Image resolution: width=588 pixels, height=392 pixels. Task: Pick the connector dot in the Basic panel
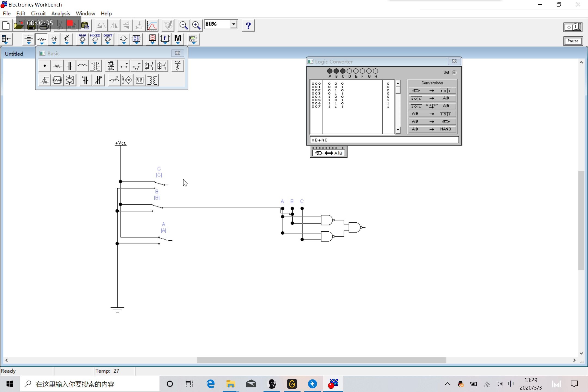click(45, 66)
